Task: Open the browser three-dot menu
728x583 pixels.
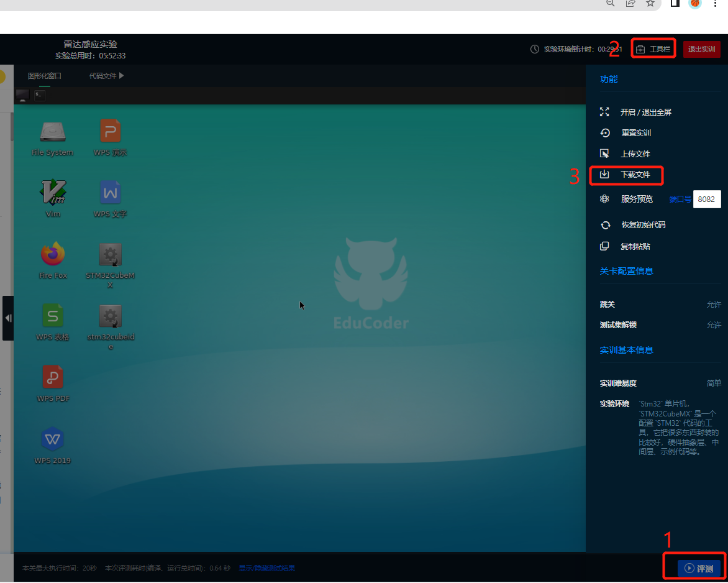Action: (715, 4)
